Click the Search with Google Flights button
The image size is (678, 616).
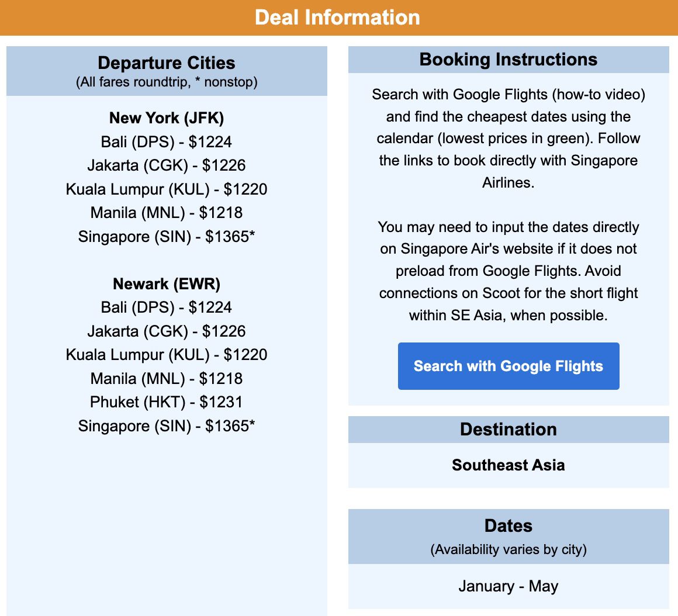click(508, 366)
